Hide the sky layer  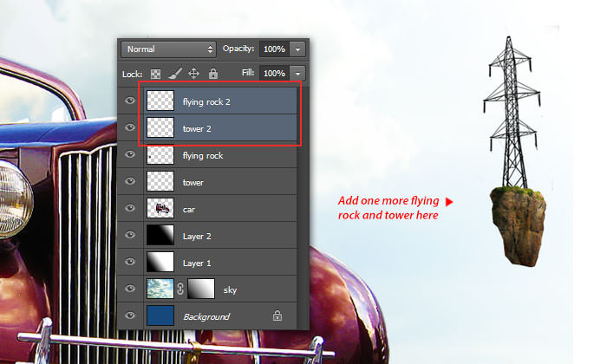coord(130,289)
